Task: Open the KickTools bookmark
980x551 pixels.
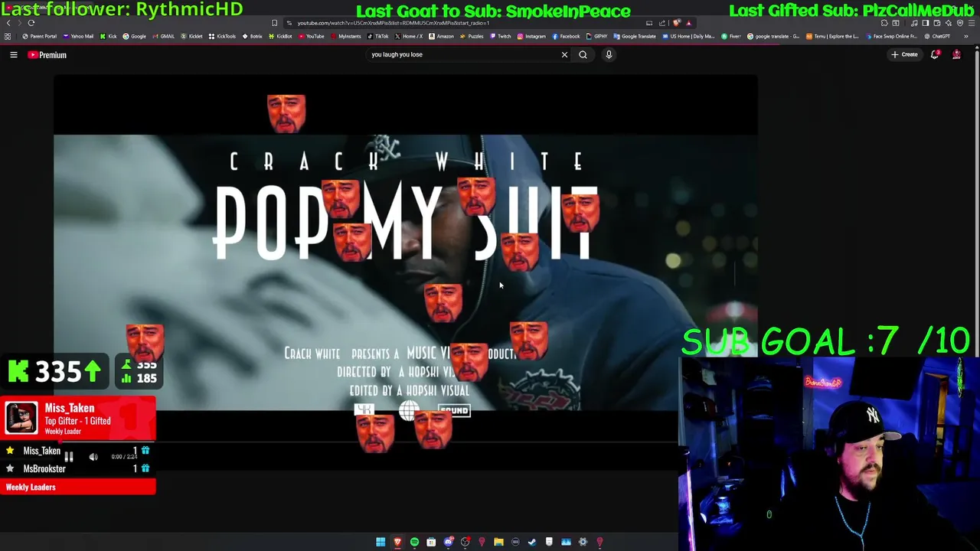Action: click(x=222, y=36)
